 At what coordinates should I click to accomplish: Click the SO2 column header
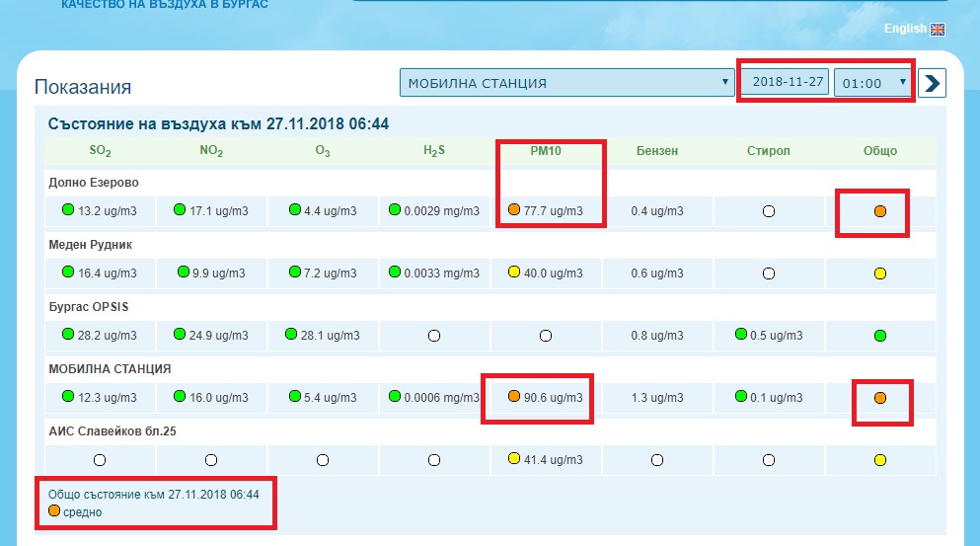(100, 151)
